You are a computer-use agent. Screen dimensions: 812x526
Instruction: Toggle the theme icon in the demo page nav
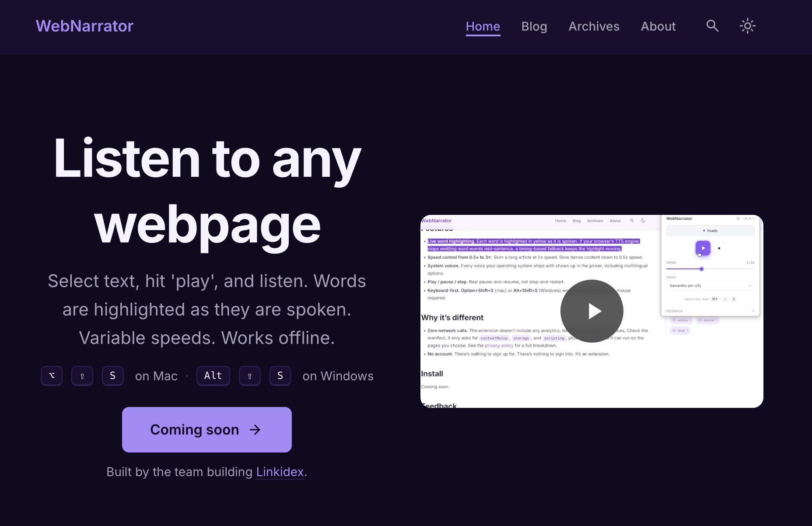click(x=643, y=221)
